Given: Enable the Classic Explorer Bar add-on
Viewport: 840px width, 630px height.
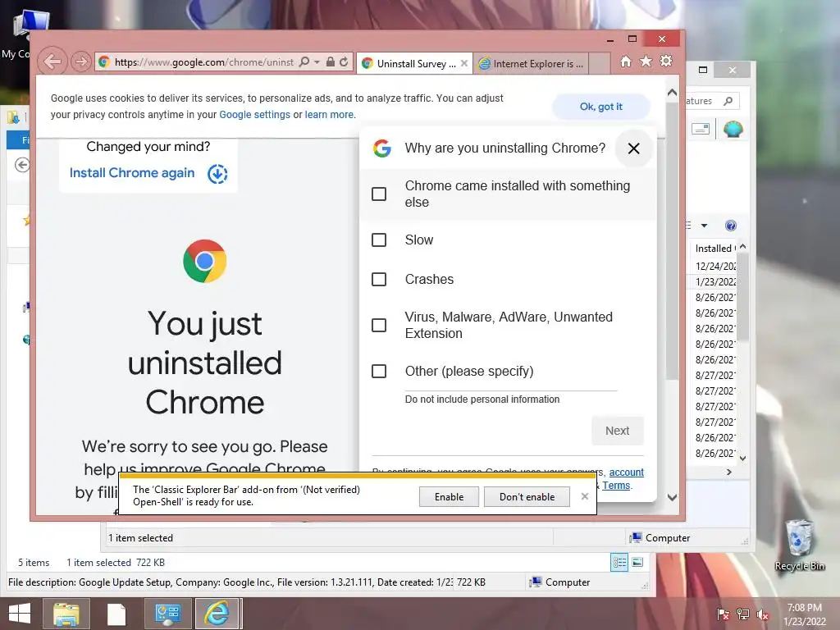Looking at the screenshot, I should tap(449, 496).
